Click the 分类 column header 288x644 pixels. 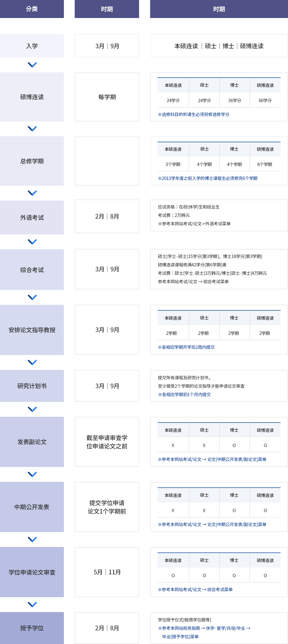coord(32,9)
